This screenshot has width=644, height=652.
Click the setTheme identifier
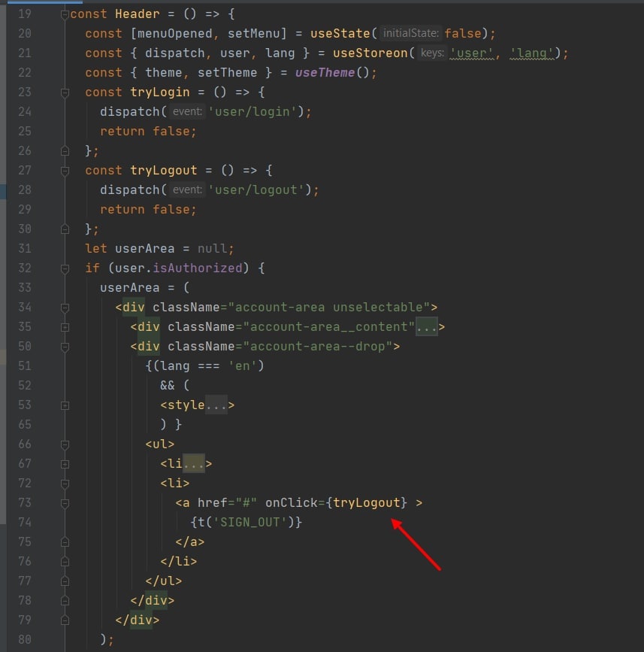[x=227, y=73]
